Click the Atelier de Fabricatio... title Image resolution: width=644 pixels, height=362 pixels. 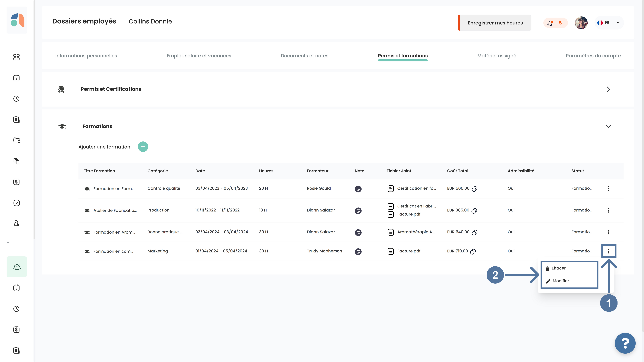[x=115, y=210]
